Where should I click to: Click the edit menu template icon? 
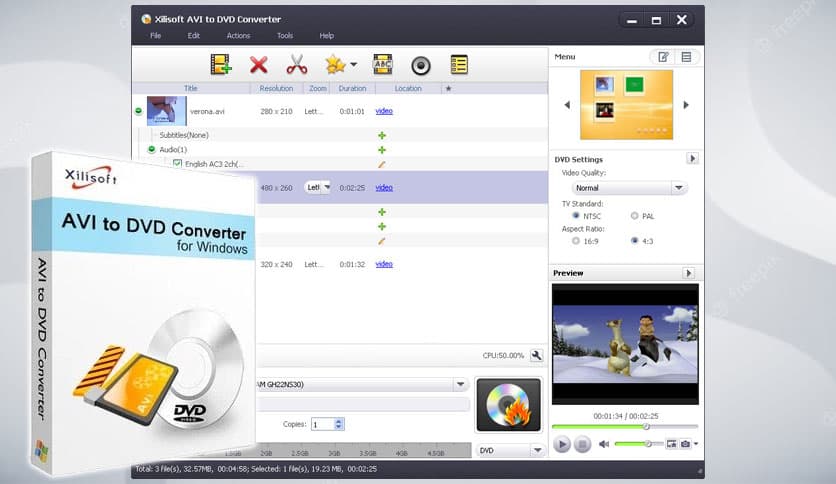click(663, 57)
